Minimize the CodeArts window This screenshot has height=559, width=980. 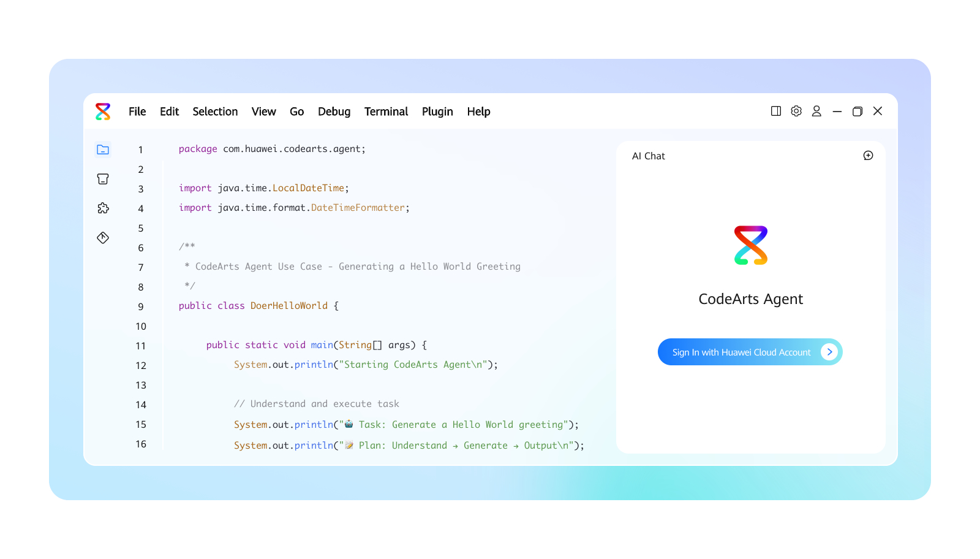tap(837, 112)
